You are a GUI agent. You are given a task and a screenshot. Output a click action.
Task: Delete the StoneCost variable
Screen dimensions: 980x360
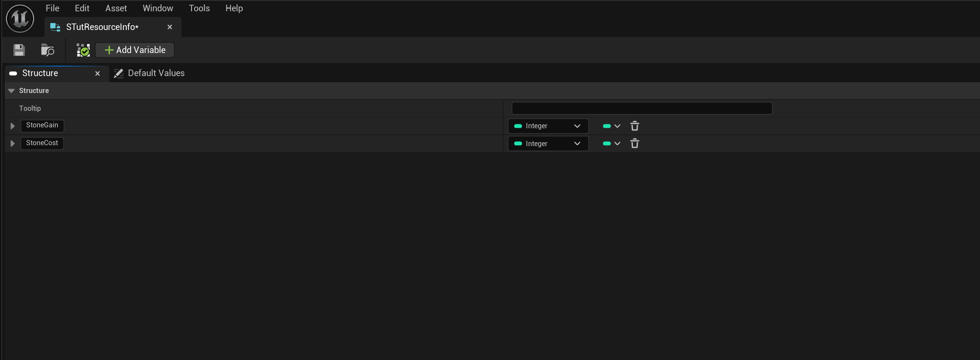pos(634,143)
